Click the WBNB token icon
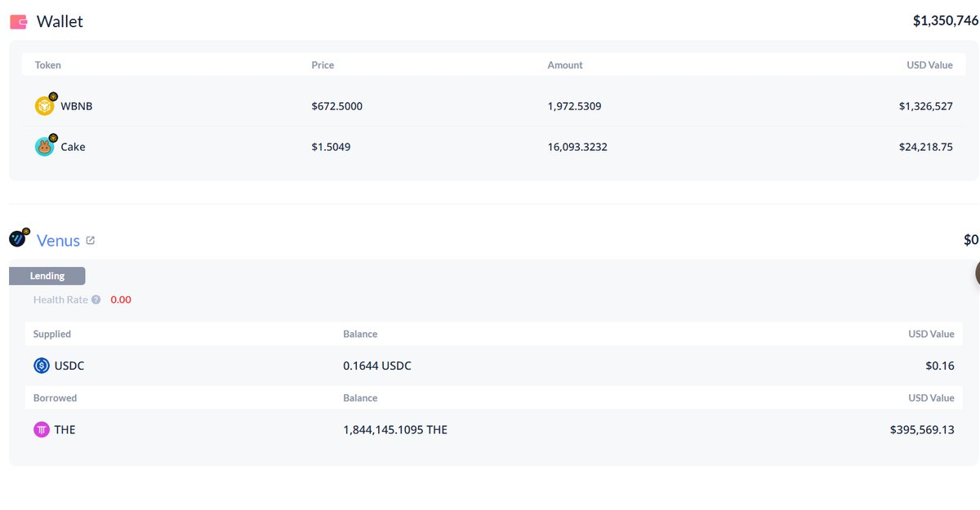Screen dimensions: 980x510 44,106
